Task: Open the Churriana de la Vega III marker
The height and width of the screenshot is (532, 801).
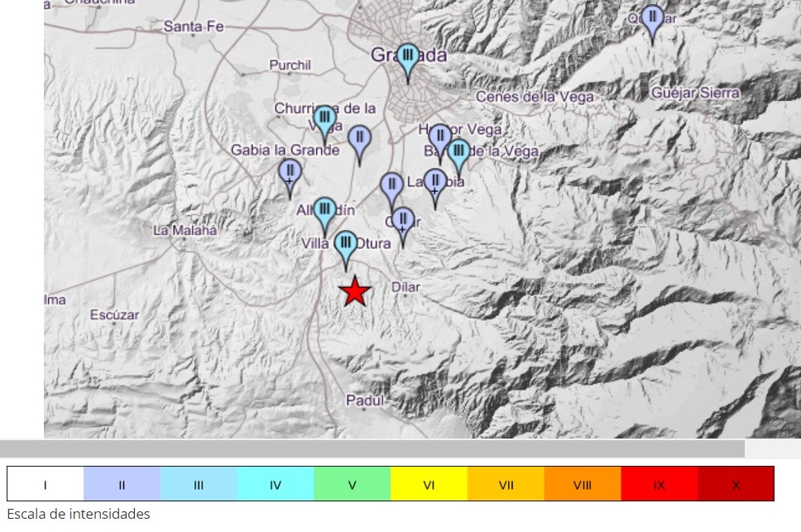Action: pyautogui.click(x=325, y=121)
